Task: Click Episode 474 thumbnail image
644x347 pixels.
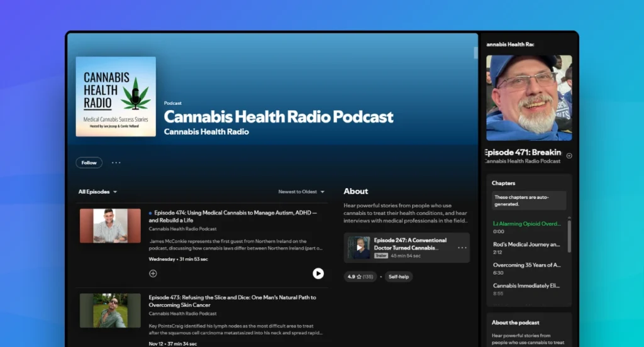Action: 110,226
